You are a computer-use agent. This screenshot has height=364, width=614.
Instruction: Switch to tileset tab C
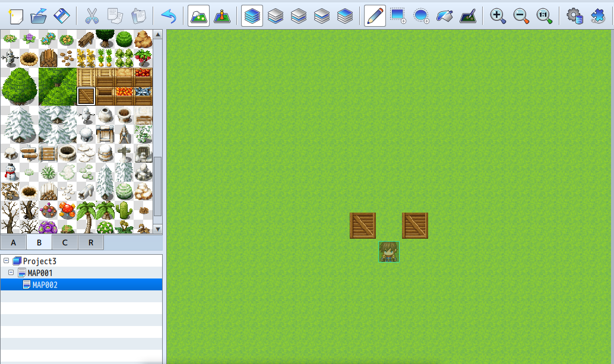tap(65, 243)
